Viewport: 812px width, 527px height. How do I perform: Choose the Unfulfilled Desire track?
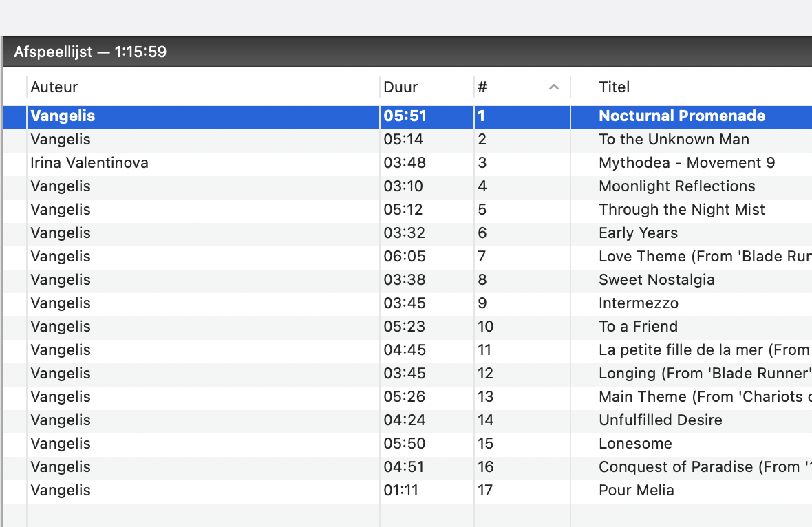click(661, 420)
